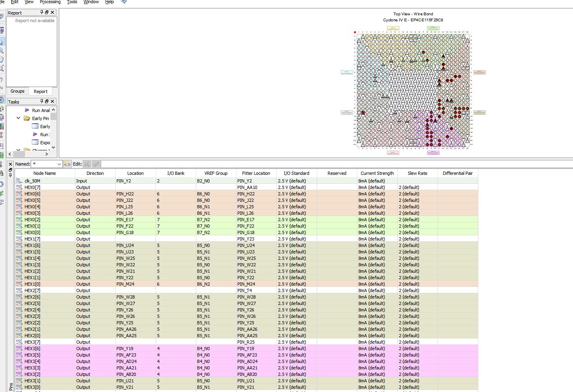Click the accept edit checkmark button

click(96, 164)
